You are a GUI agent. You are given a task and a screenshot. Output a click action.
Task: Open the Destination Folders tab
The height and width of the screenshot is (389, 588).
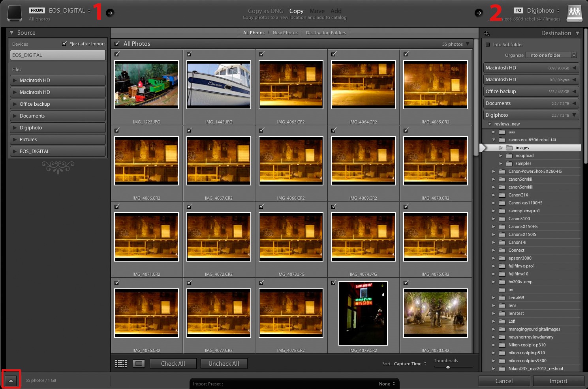coord(326,32)
